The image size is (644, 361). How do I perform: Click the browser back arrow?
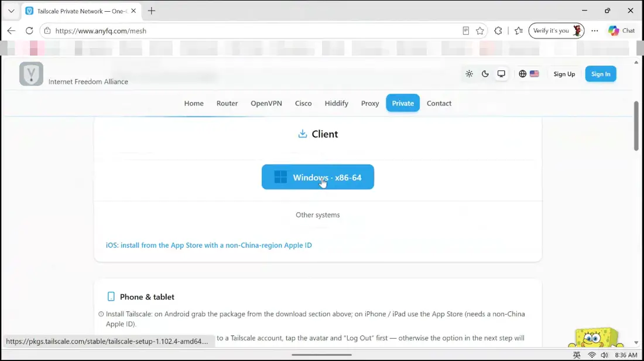point(11,31)
